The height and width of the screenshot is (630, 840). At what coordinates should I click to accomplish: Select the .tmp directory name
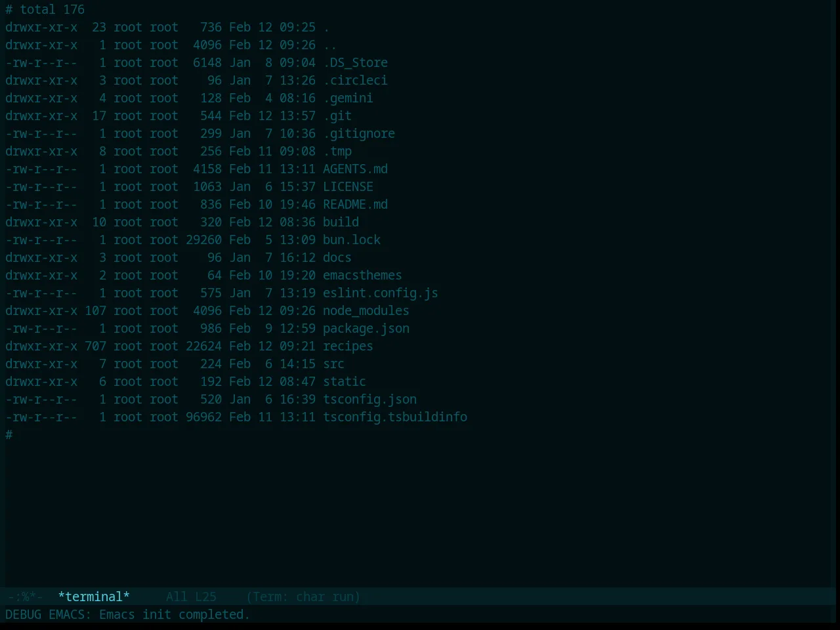[337, 152]
